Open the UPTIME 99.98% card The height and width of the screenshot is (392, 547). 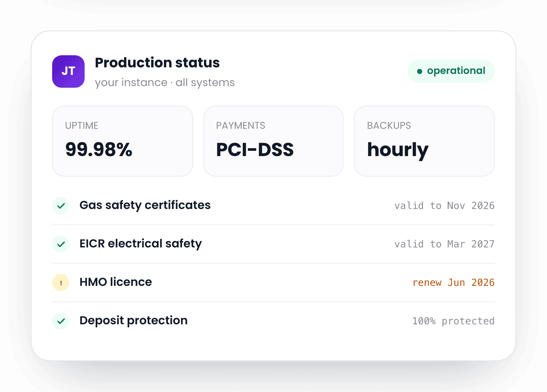[123, 141]
